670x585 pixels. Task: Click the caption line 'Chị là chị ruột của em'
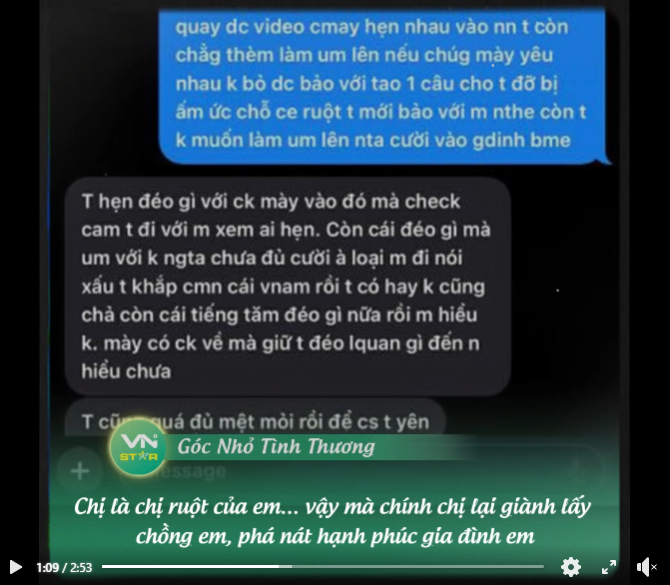coord(332,507)
